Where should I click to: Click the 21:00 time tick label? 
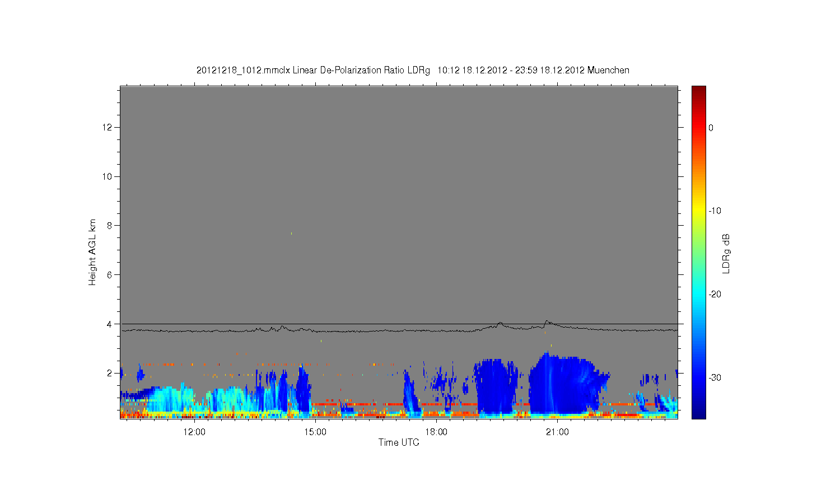(557, 432)
